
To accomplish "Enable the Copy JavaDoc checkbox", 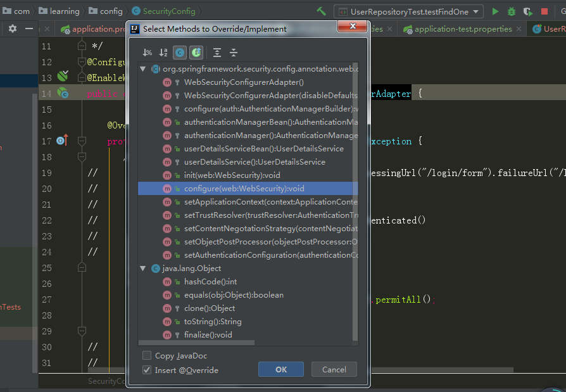I will pyautogui.click(x=146, y=355).
